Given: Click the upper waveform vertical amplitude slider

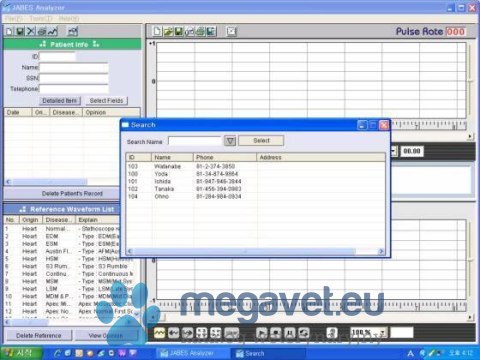Looking at the screenshot, I should 471,80.
